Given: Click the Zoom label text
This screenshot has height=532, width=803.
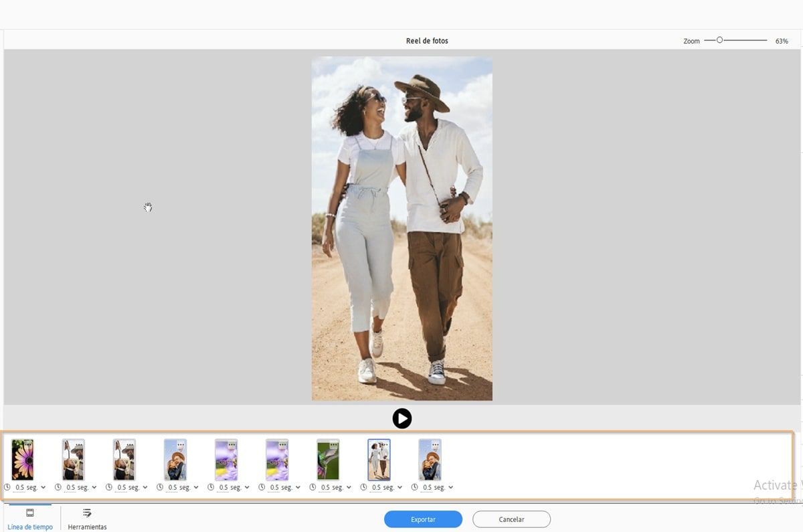Looking at the screenshot, I should (x=691, y=41).
